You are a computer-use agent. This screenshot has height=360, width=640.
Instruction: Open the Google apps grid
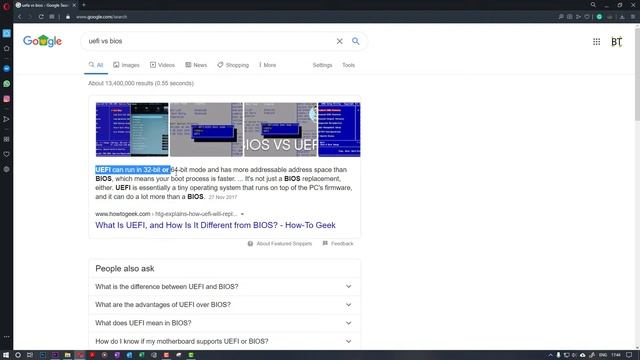click(x=596, y=42)
